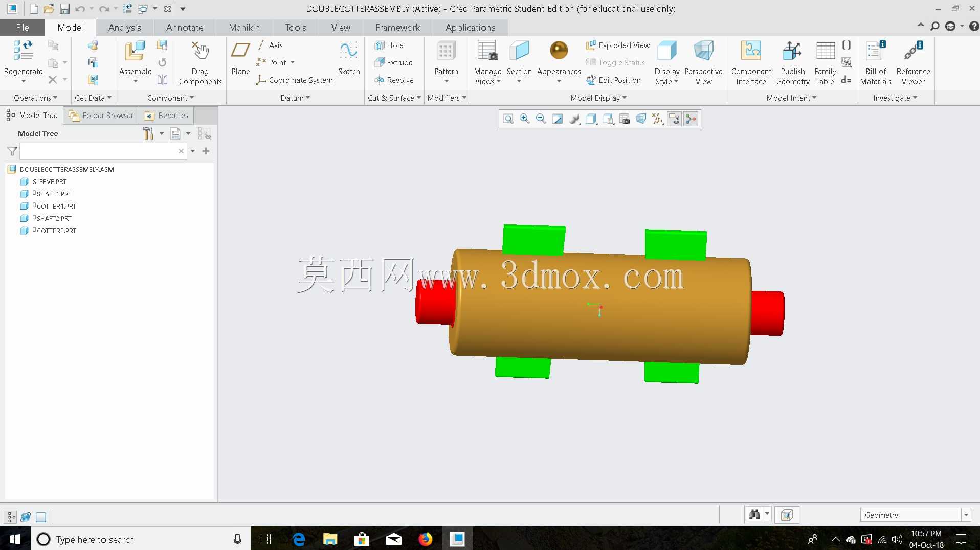980x550 pixels.
Task: Toggle Spin Center display in graphics toolbar
Action: click(x=691, y=119)
